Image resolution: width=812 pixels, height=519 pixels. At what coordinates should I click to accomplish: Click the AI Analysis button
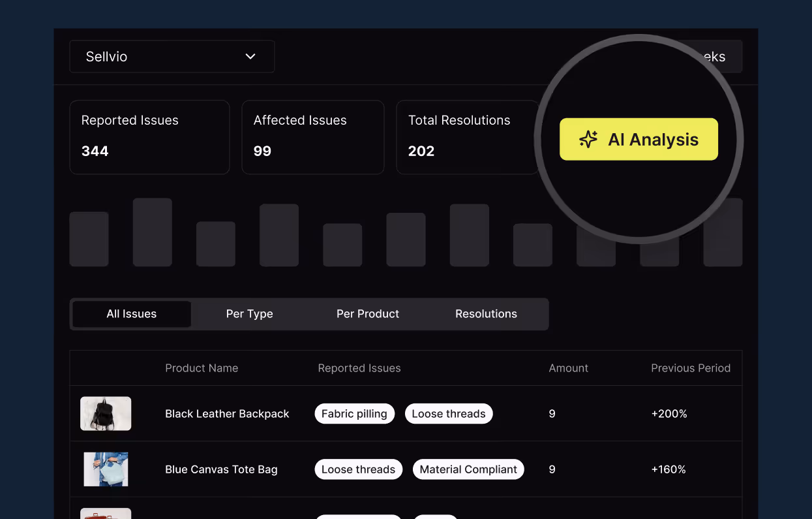click(639, 139)
